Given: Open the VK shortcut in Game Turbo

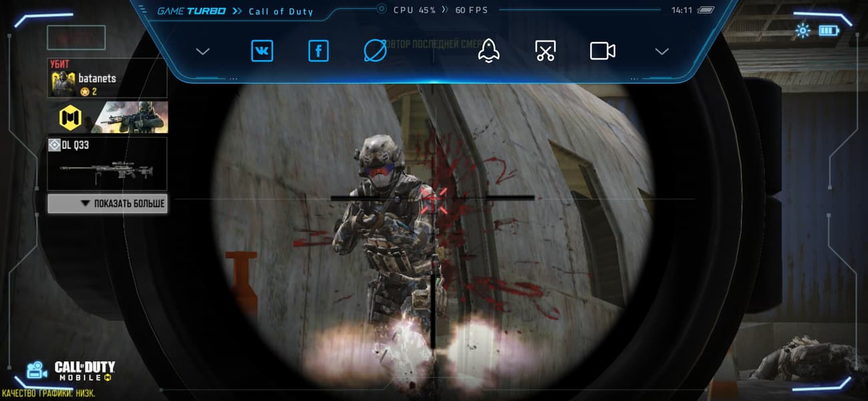Looking at the screenshot, I should (x=262, y=51).
